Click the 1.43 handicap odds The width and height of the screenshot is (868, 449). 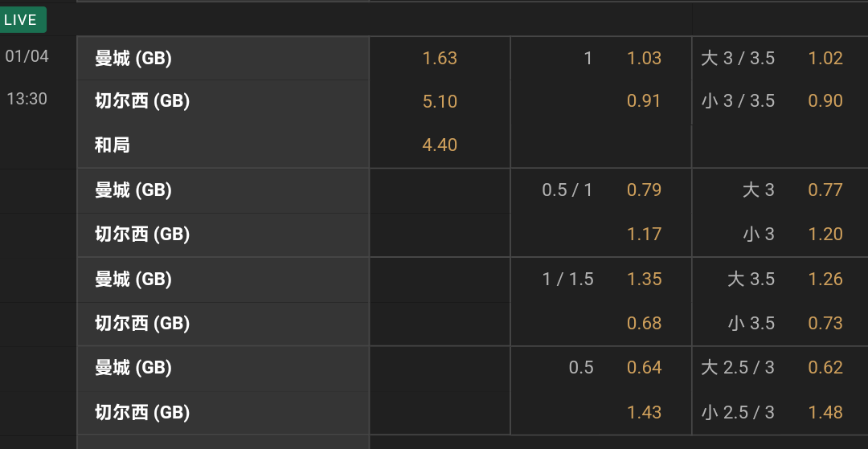[x=644, y=413]
